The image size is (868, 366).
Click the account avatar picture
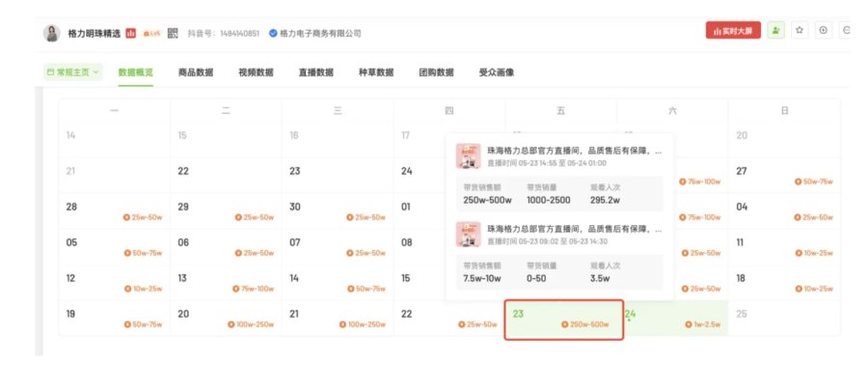pyautogui.click(x=52, y=33)
